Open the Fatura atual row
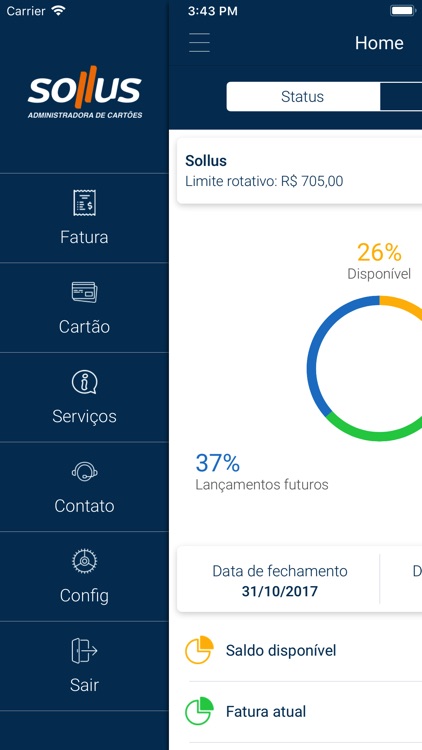 pyautogui.click(x=303, y=712)
